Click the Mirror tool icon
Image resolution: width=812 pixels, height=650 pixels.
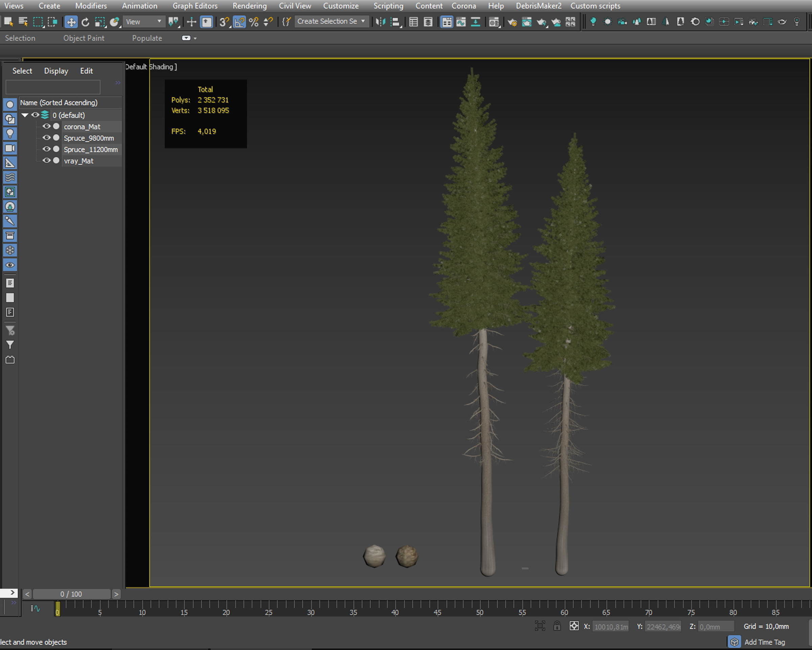tap(381, 22)
